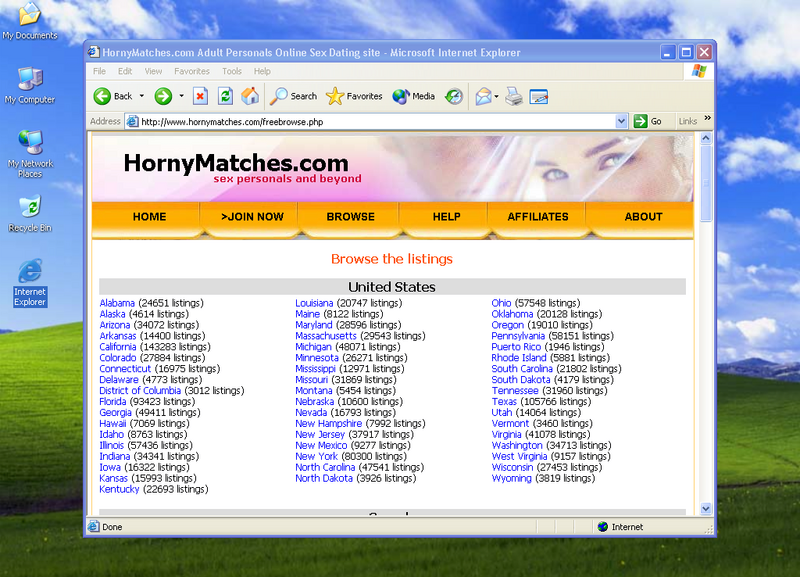Click the Back arrow toolbar button
This screenshot has height=577, width=800.
pos(113,96)
